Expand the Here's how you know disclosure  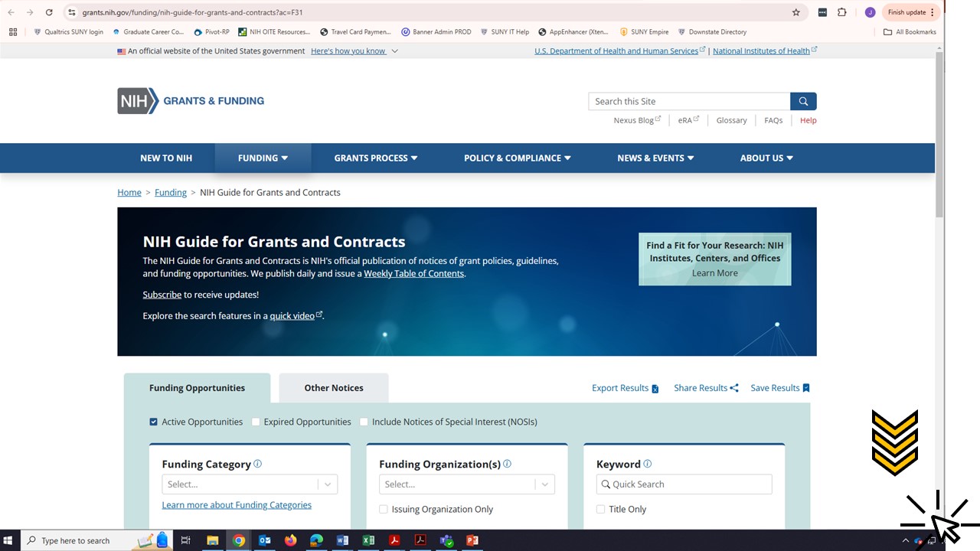354,51
